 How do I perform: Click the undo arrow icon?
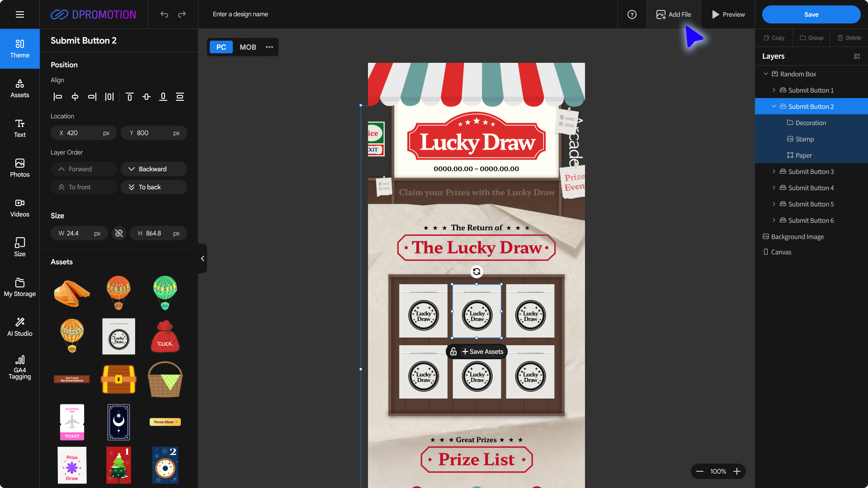(x=164, y=14)
